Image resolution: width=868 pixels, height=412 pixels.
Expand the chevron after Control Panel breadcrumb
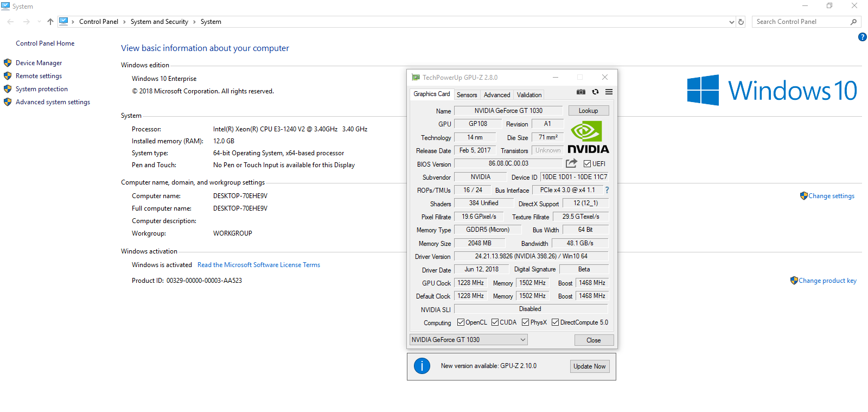coord(124,22)
